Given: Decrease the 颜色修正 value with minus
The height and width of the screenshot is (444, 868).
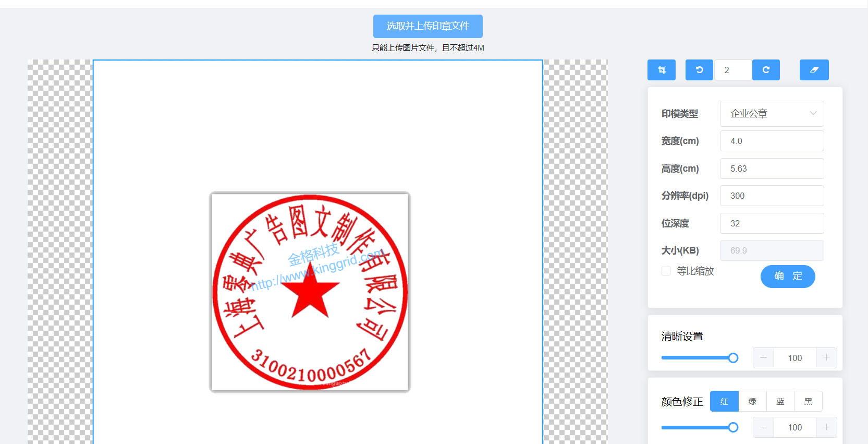Looking at the screenshot, I should (x=763, y=427).
